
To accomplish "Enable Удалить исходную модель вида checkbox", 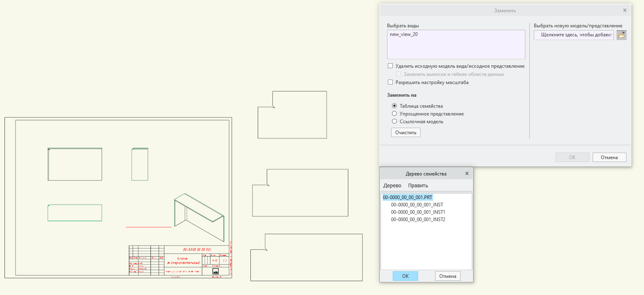I will (390, 66).
